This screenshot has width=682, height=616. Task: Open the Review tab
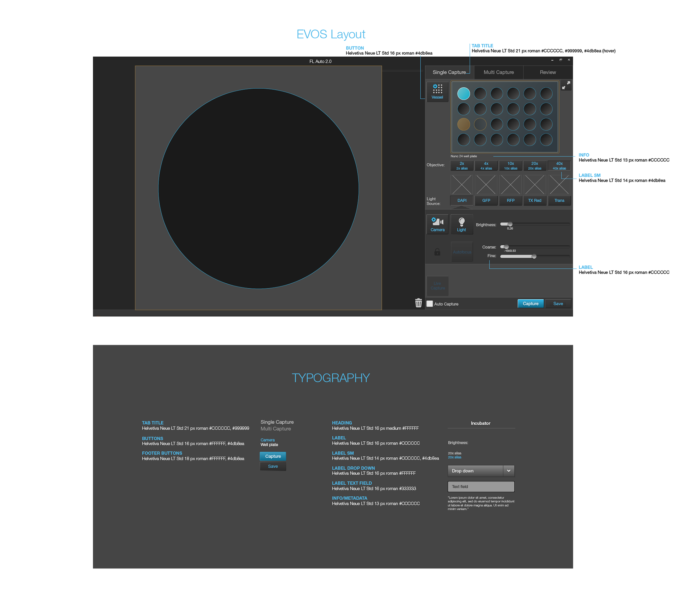tap(548, 72)
